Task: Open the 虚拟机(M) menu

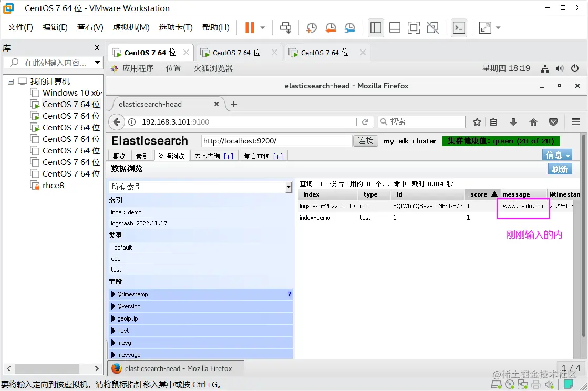Action: tap(131, 27)
